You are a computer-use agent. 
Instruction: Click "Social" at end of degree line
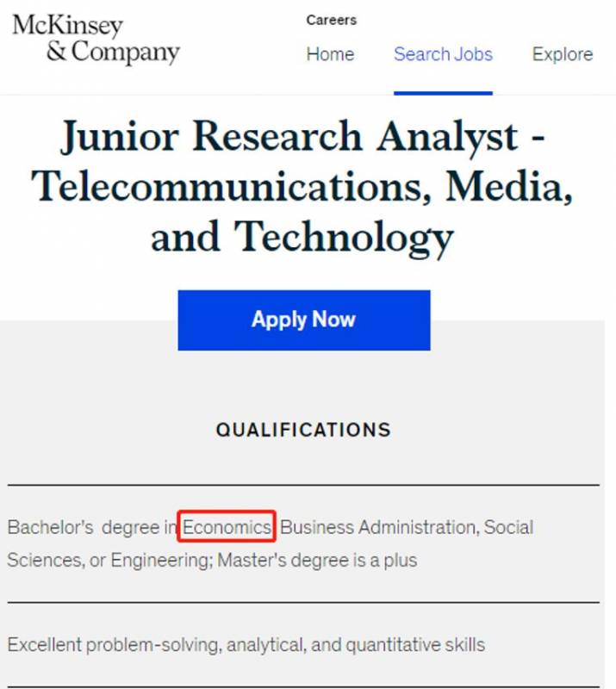click(x=508, y=527)
